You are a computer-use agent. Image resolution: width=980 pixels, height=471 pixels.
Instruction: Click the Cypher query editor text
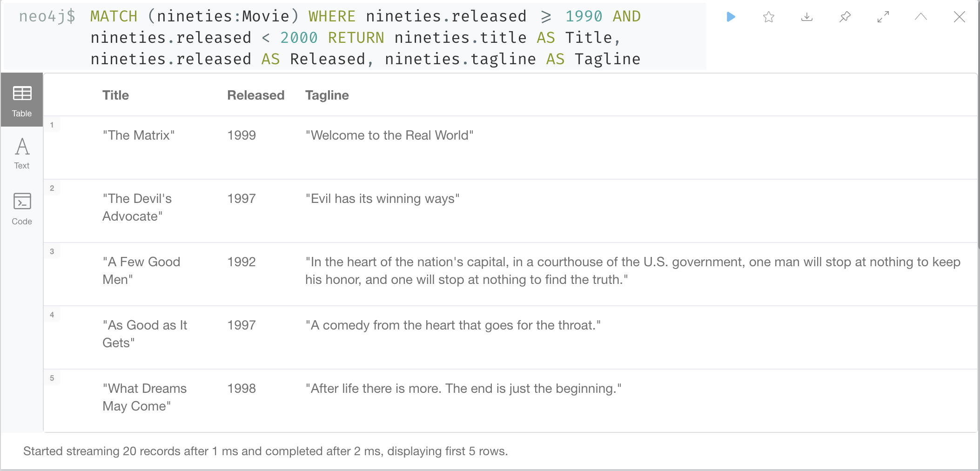[x=365, y=38]
